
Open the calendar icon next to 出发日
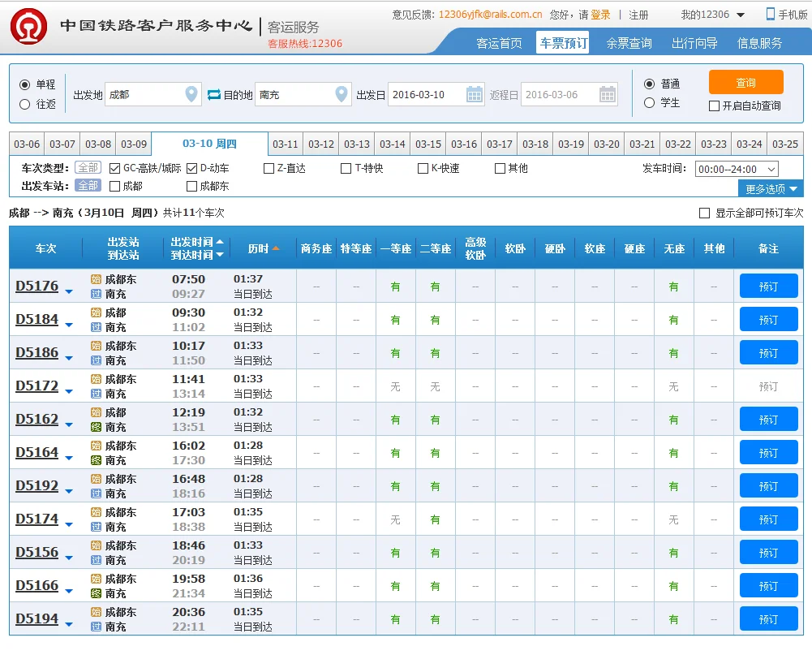pos(475,93)
